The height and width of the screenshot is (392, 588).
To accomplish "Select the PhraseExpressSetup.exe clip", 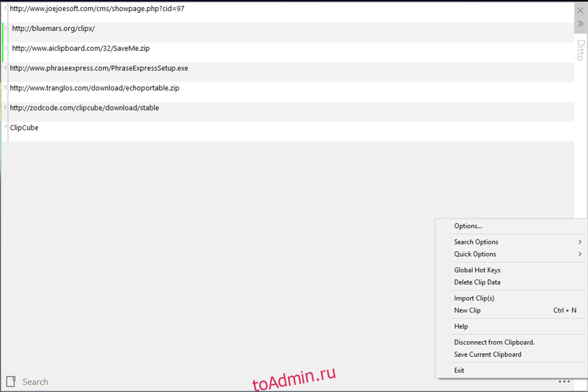I will point(288,72).
